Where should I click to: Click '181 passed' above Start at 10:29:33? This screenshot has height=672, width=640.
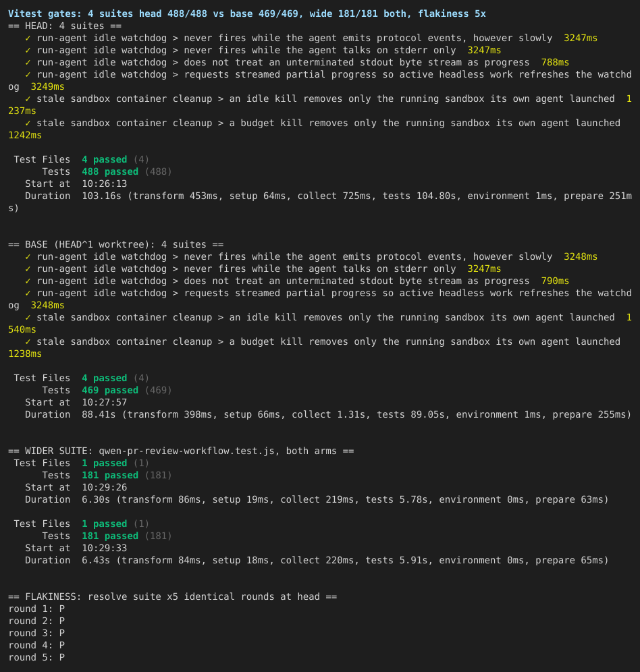(x=110, y=536)
